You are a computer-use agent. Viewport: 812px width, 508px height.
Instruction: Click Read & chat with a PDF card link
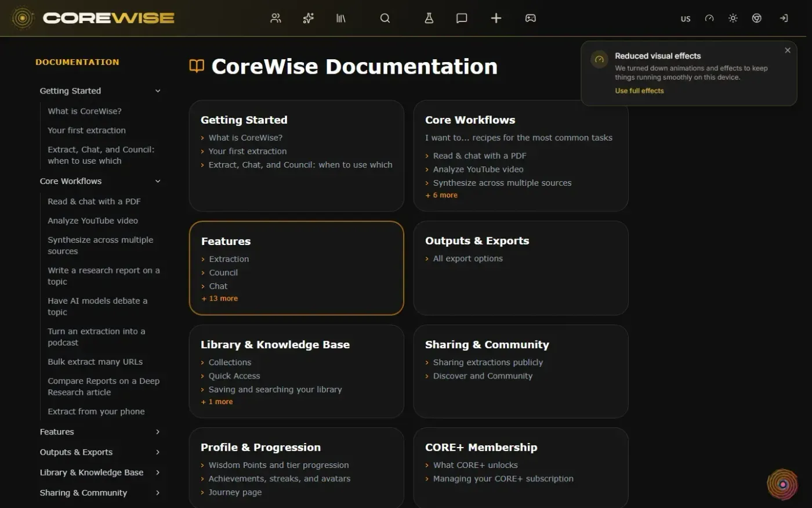[x=480, y=156]
